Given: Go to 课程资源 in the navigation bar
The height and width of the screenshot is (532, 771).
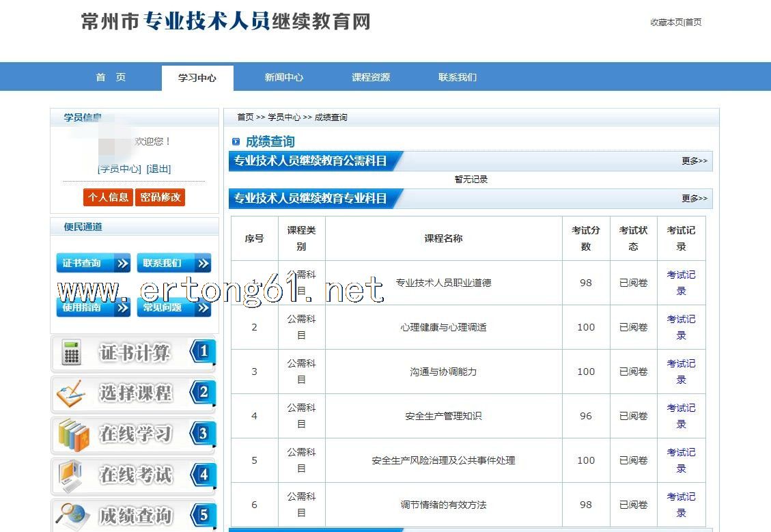Looking at the screenshot, I should click(x=371, y=77).
